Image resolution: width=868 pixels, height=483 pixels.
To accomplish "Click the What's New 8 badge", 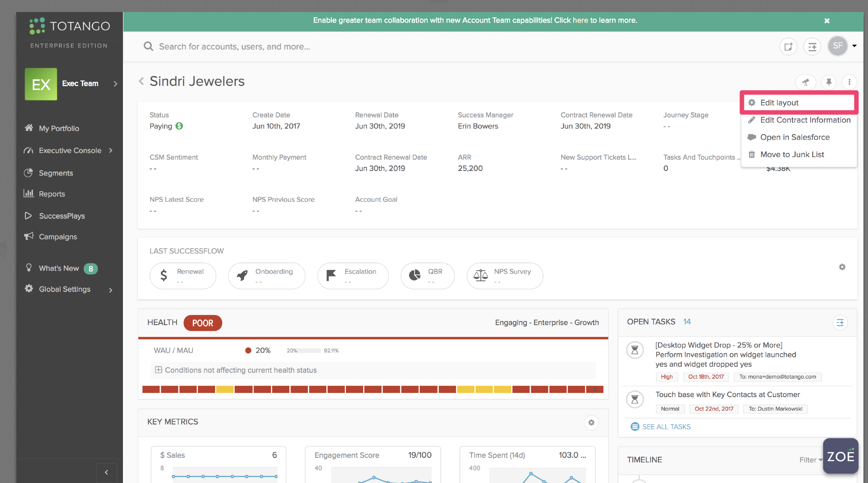I will click(x=91, y=268).
